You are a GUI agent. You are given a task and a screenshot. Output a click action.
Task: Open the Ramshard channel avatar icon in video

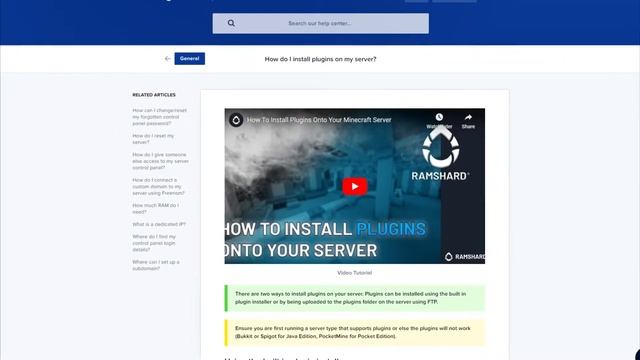pyautogui.click(x=236, y=120)
